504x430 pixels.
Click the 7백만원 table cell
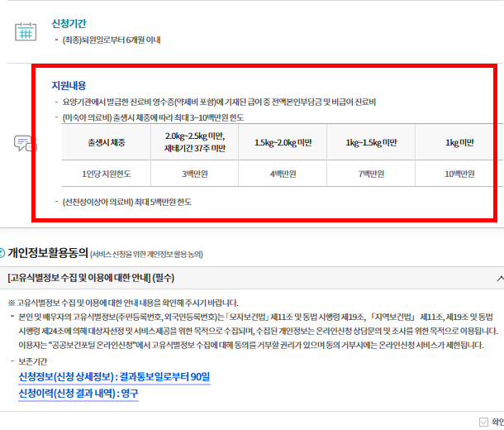pos(371,174)
